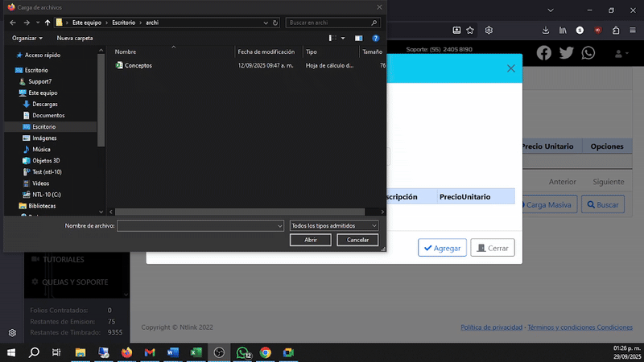This screenshot has width=644, height=362.
Task: Open the file dialog help icon
Action: coord(375,38)
